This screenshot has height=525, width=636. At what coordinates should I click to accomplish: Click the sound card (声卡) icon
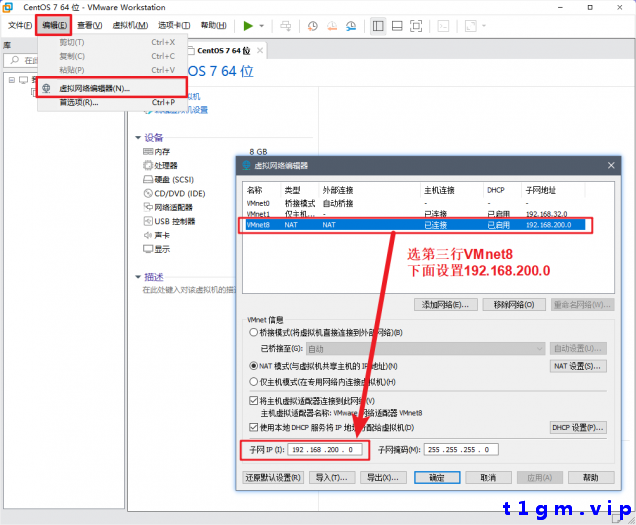point(148,235)
